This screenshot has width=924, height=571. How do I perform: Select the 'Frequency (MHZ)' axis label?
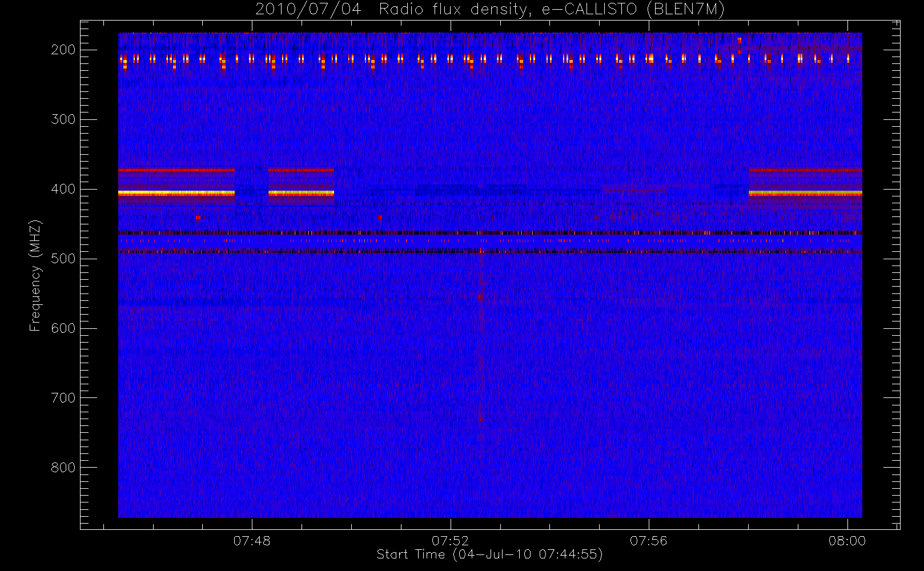35,275
